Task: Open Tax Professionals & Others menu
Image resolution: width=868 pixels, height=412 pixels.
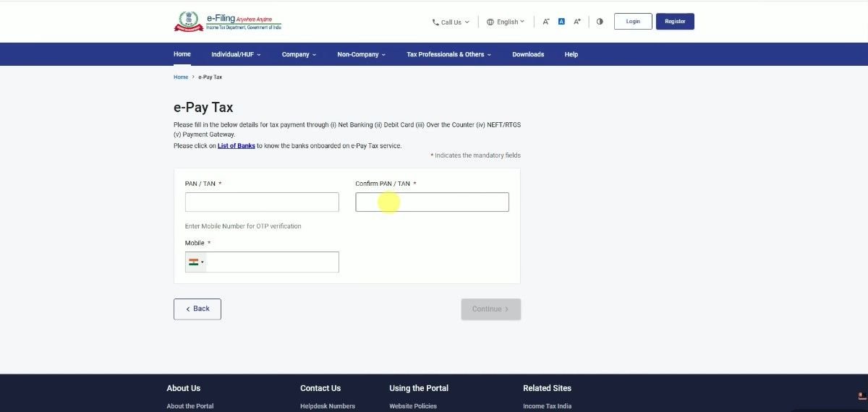Action: [x=448, y=54]
